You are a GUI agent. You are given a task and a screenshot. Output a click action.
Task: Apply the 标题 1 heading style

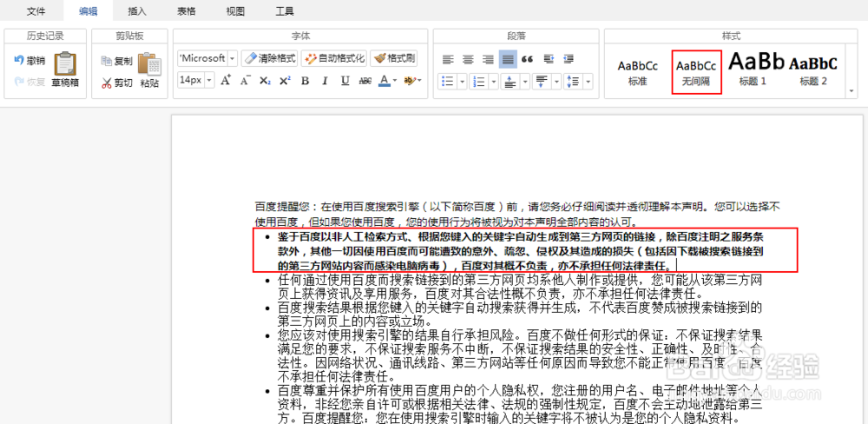pos(756,70)
